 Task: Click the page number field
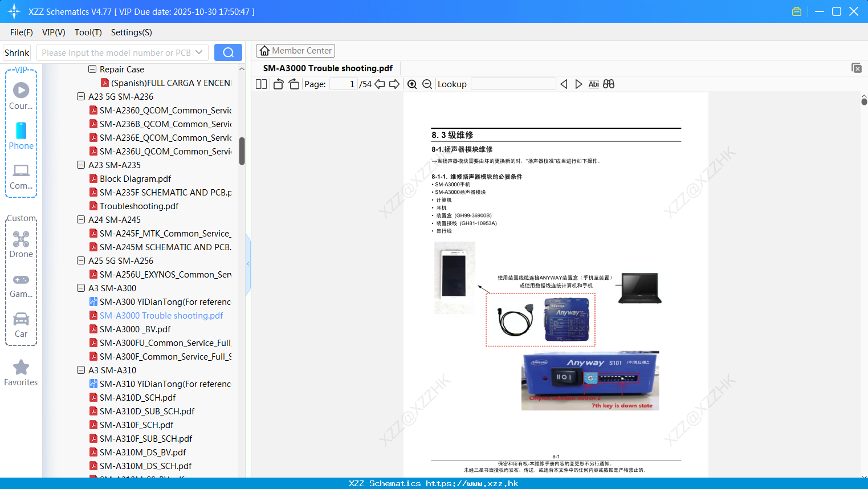tap(343, 84)
